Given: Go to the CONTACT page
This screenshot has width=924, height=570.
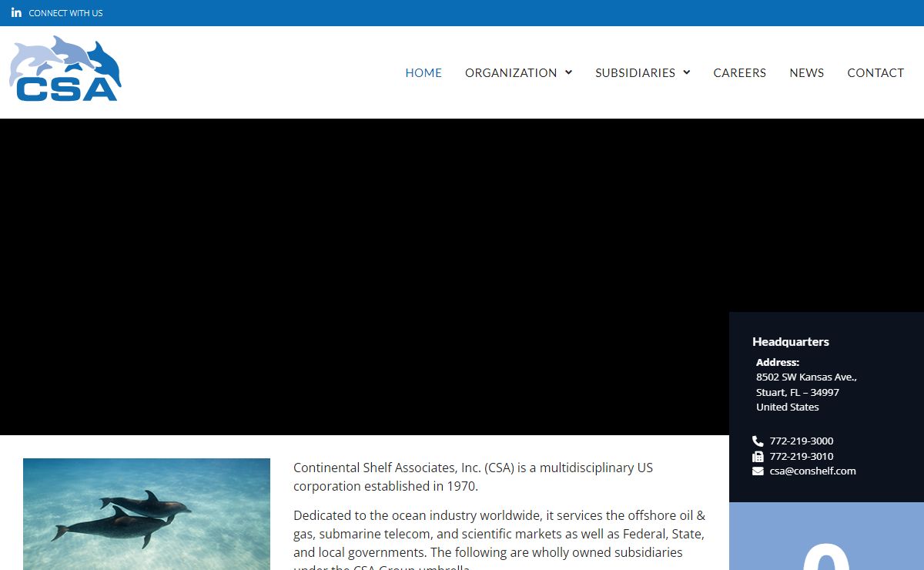Looking at the screenshot, I should tap(875, 72).
